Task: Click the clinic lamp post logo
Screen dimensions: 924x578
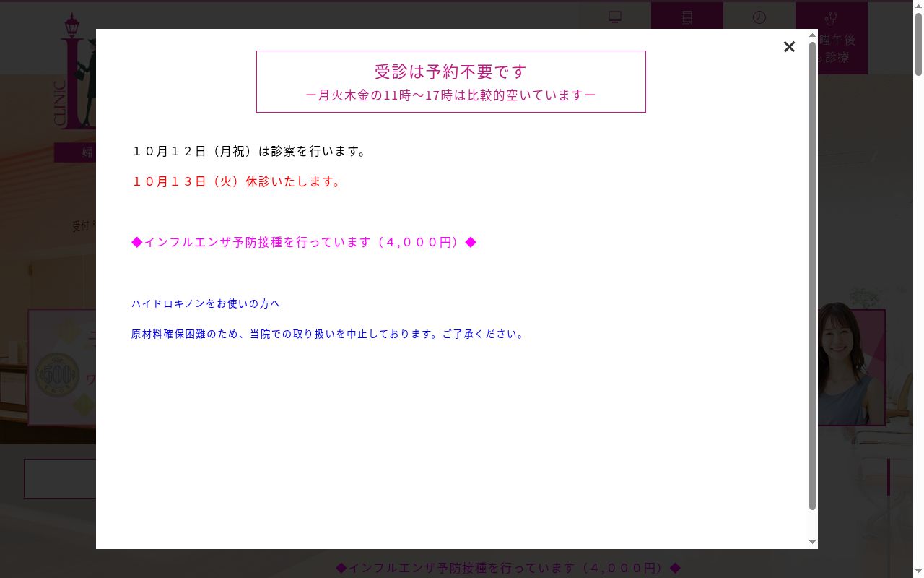Action: [75, 72]
